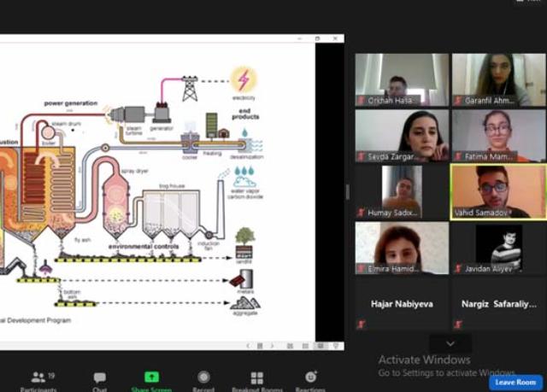Select Sevda Zargar video tile
Screen dimensions: 547x392
coord(402,136)
